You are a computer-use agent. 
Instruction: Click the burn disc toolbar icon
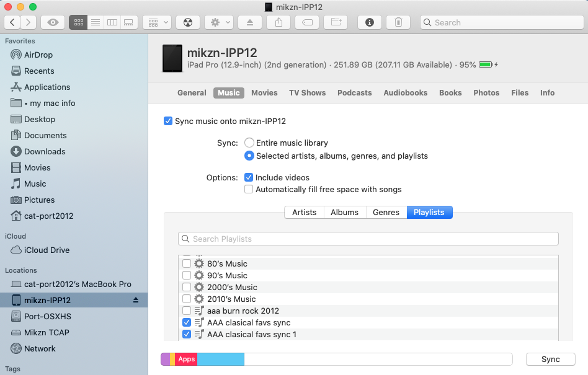(188, 22)
